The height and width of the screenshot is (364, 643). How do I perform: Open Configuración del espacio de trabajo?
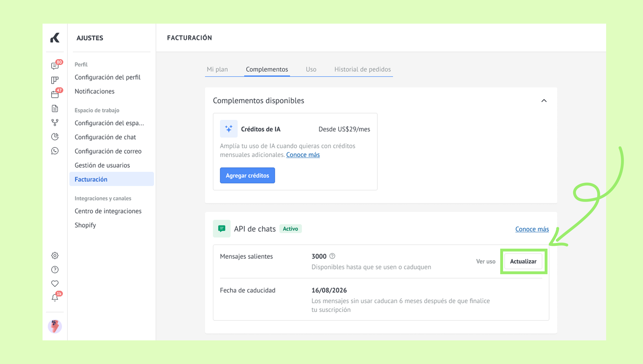[109, 123]
